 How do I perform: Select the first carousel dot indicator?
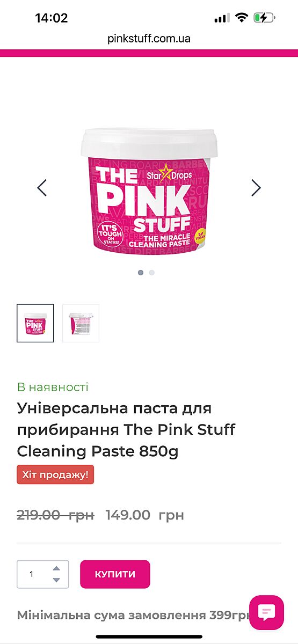tap(141, 273)
